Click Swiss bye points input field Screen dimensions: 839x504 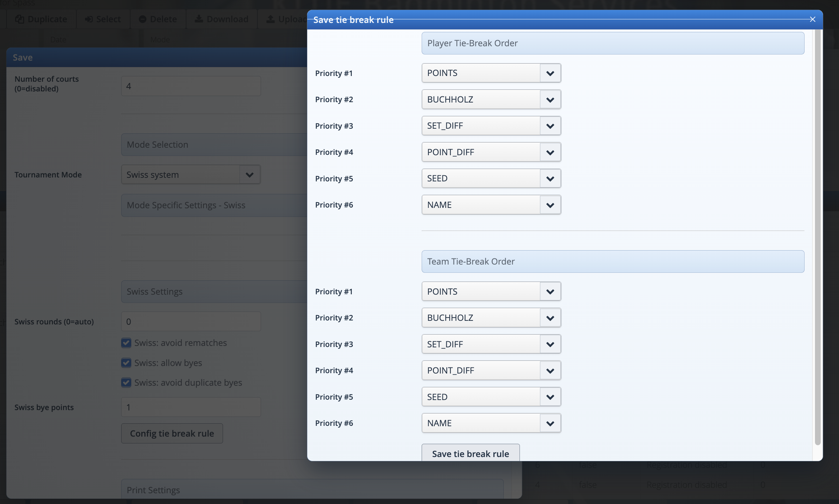pos(191,407)
